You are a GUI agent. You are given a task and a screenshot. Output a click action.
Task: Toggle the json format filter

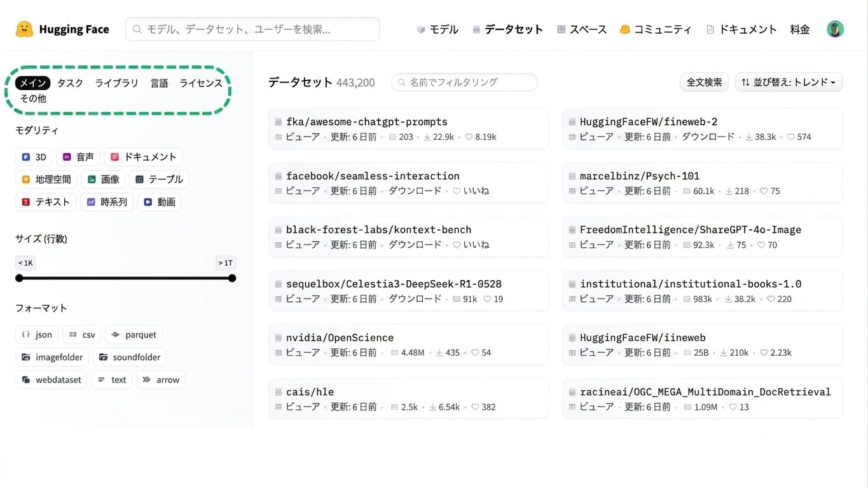37,334
